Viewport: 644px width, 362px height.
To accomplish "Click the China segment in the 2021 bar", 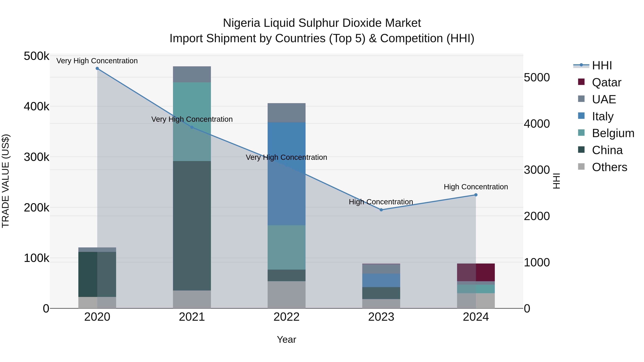I will click(192, 226).
